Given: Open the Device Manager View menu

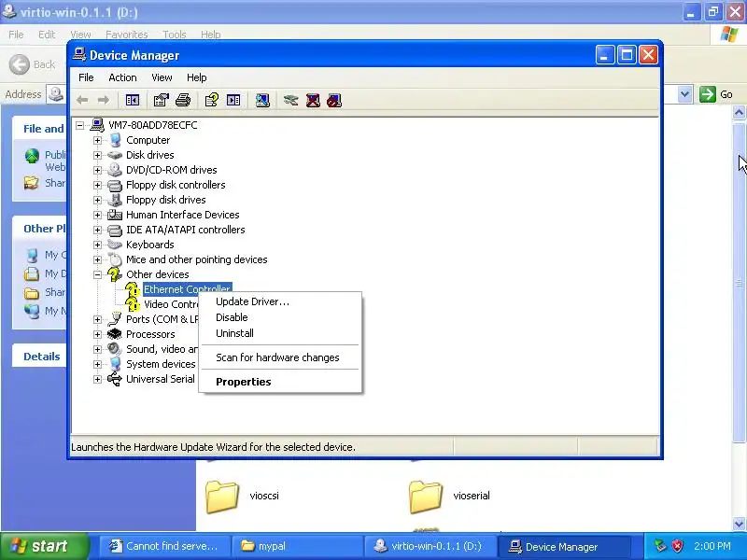Looking at the screenshot, I should 162,77.
